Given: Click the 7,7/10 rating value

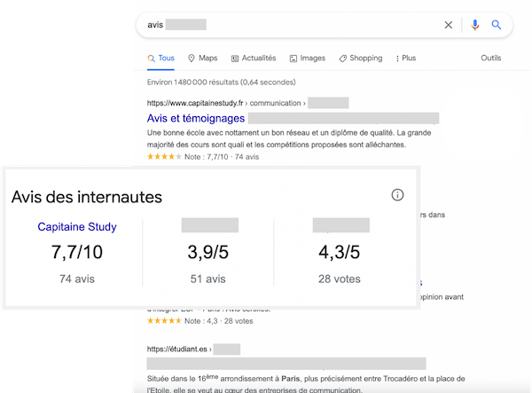Looking at the screenshot, I should pos(77,252).
